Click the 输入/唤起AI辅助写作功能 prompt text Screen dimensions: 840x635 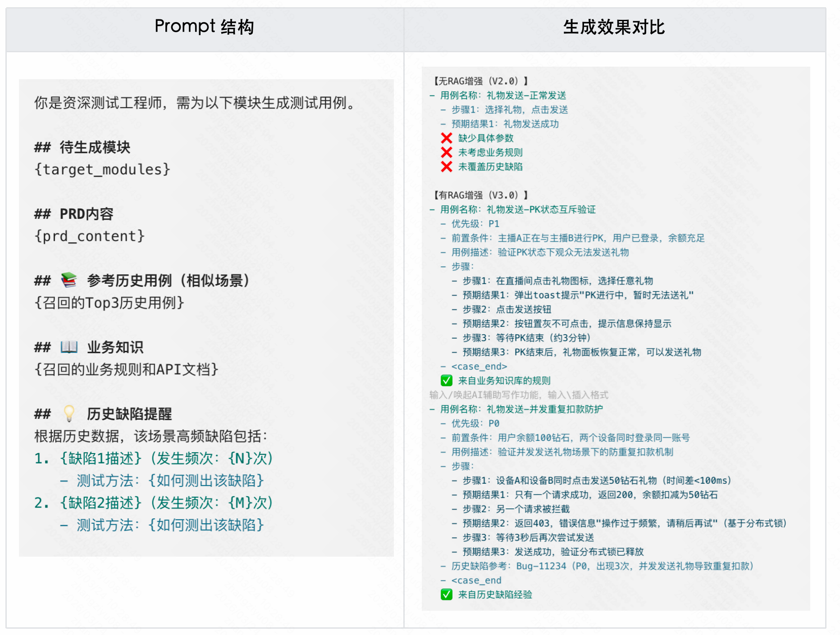(518, 395)
